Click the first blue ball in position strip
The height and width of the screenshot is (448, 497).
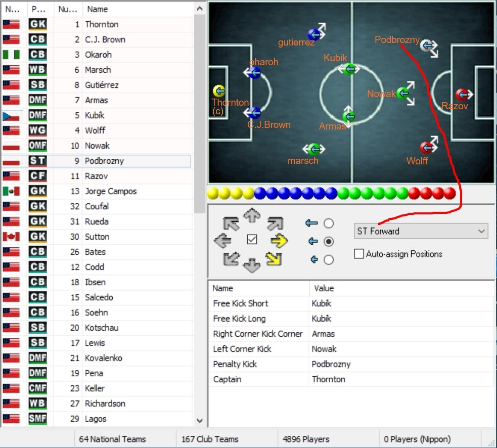click(260, 193)
